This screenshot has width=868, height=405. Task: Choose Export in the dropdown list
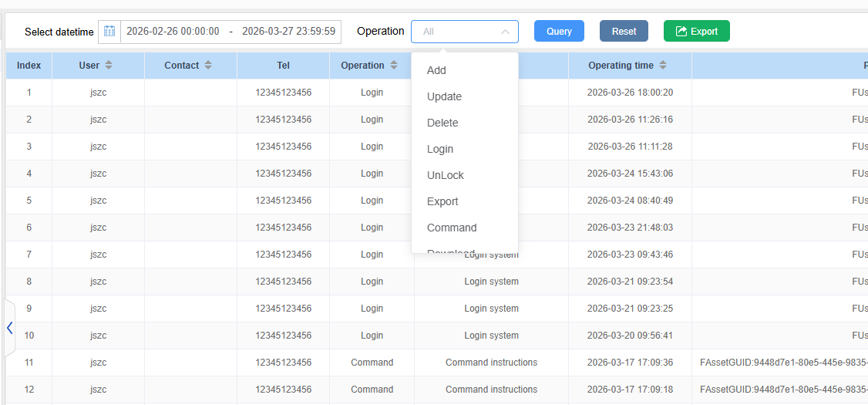[x=442, y=201]
